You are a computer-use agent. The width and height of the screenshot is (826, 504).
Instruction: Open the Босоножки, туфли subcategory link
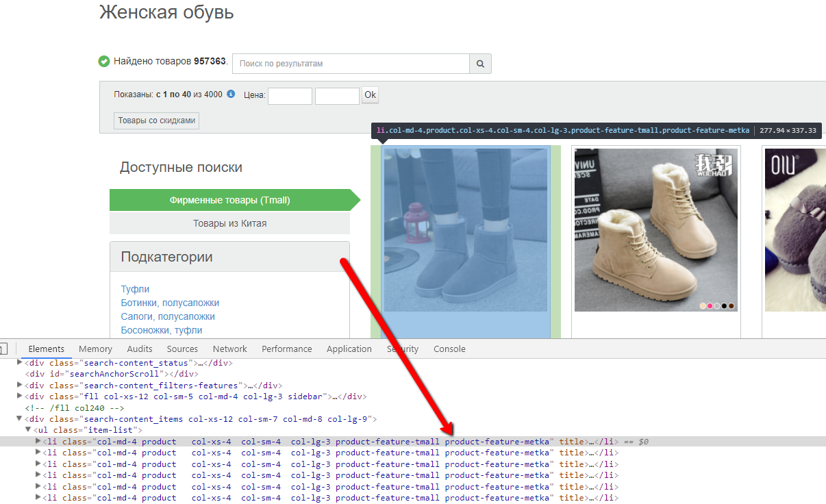pos(162,330)
